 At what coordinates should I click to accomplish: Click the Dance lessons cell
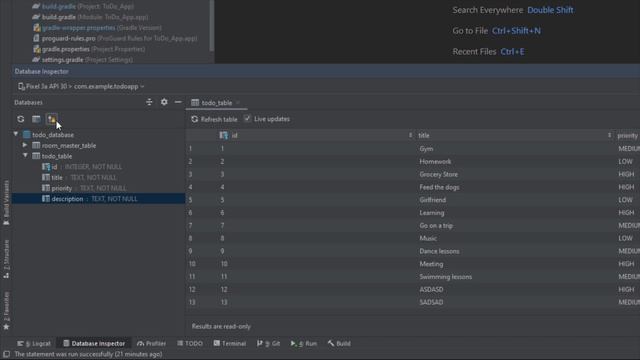pyautogui.click(x=439, y=251)
